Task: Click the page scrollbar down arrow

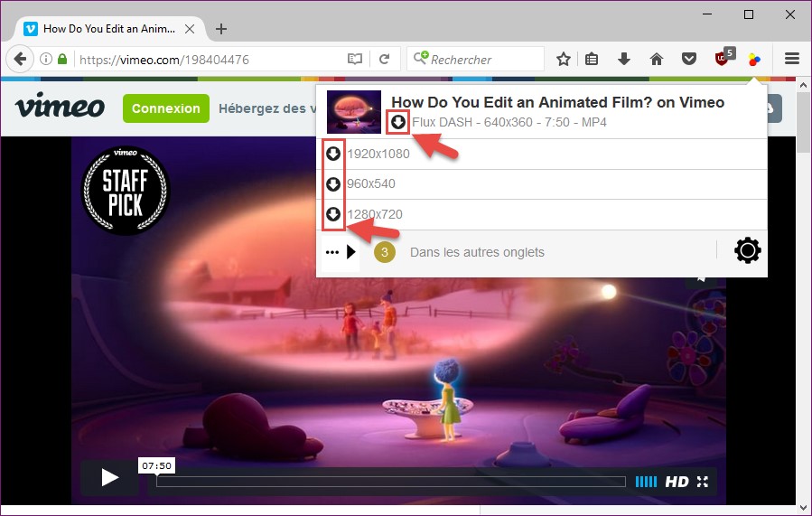Action: 803,508
